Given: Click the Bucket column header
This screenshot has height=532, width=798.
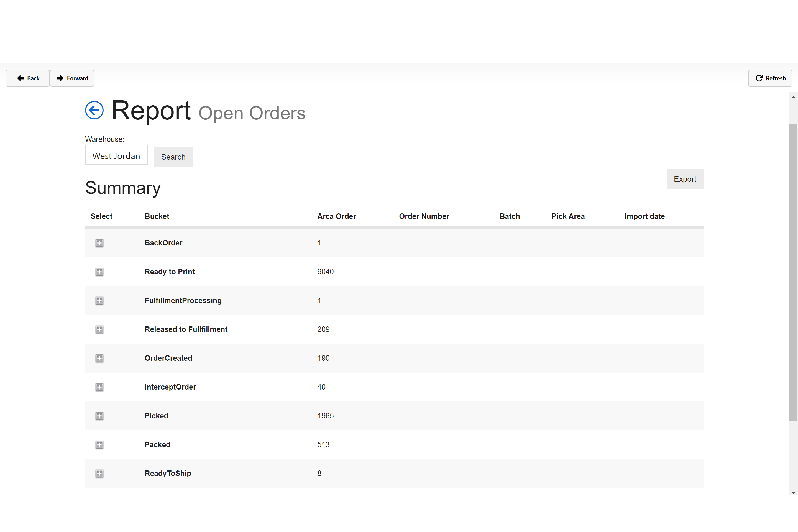Looking at the screenshot, I should click(157, 216).
